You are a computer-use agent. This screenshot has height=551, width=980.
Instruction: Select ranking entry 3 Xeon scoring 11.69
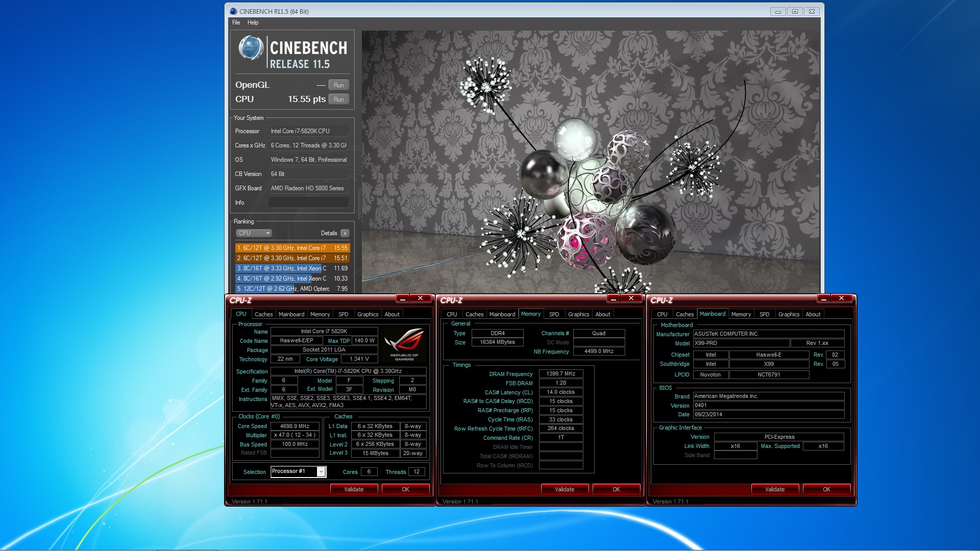(x=292, y=268)
